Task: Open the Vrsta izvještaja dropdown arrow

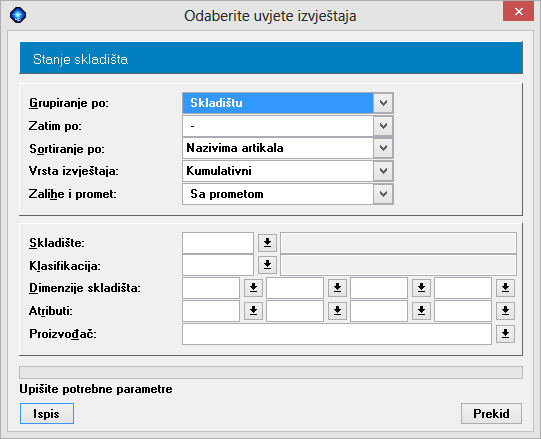Action: (383, 171)
